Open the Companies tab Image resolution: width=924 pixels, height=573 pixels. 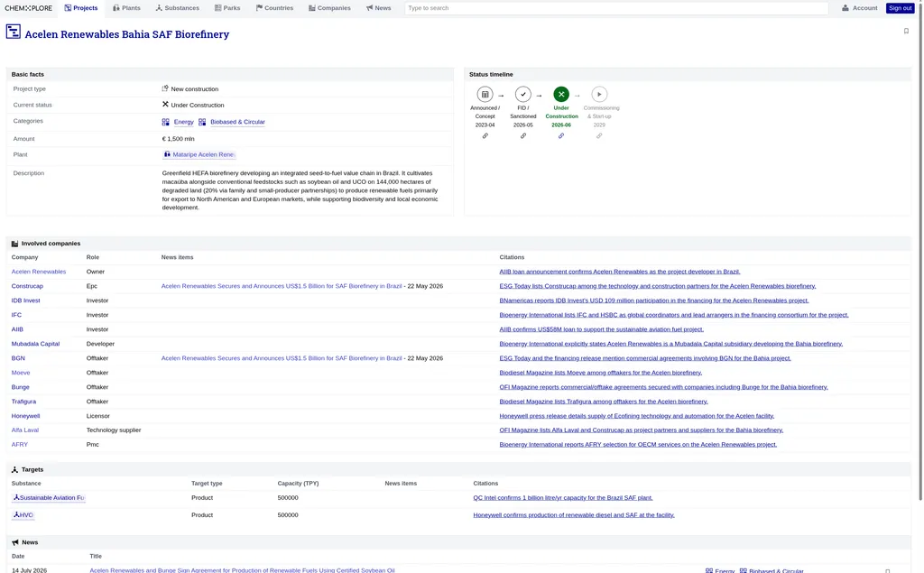pos(329,7)
